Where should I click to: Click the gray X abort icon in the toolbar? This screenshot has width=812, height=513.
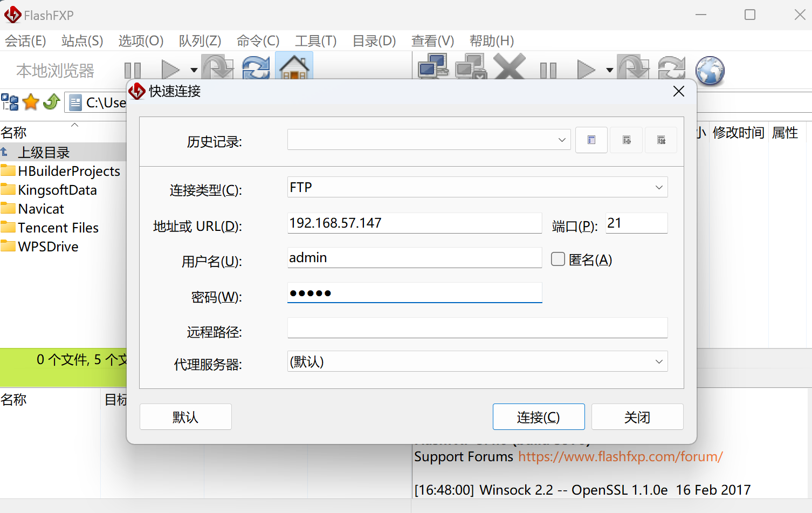[x=510, y=67]
